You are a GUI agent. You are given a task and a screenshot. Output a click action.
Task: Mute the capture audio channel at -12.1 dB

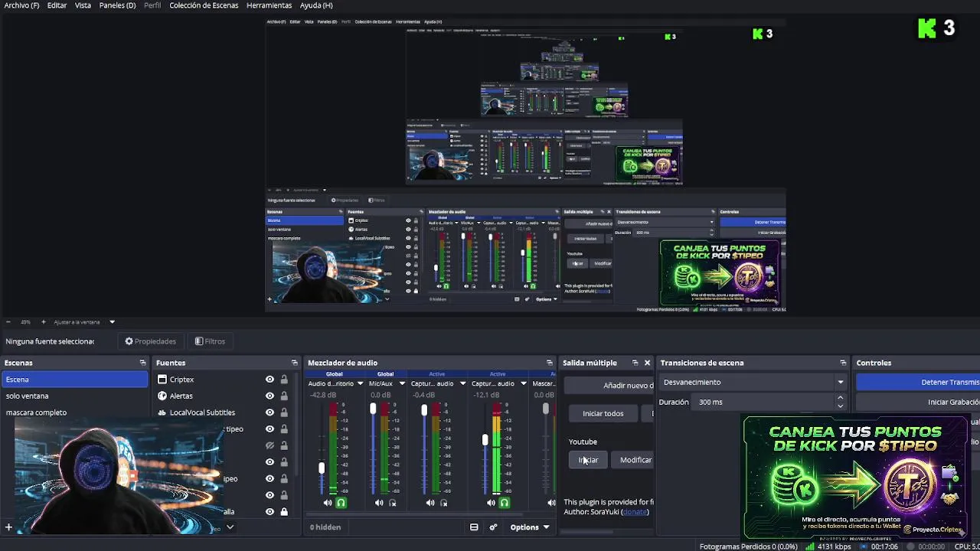tap(491, 503)
